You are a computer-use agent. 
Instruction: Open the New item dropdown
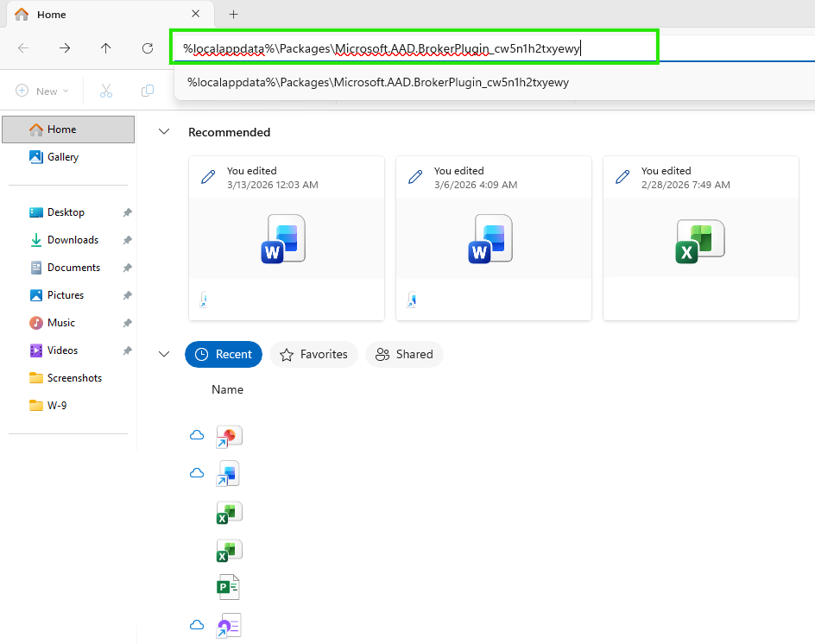[42, 91]
